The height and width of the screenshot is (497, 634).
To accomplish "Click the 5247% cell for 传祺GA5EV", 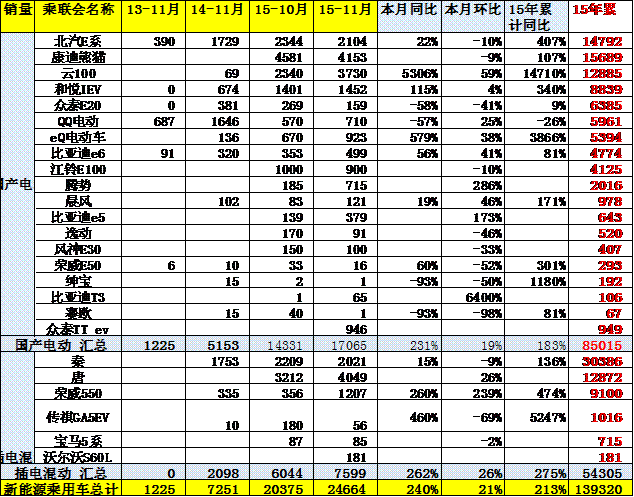I will [537, 417].
